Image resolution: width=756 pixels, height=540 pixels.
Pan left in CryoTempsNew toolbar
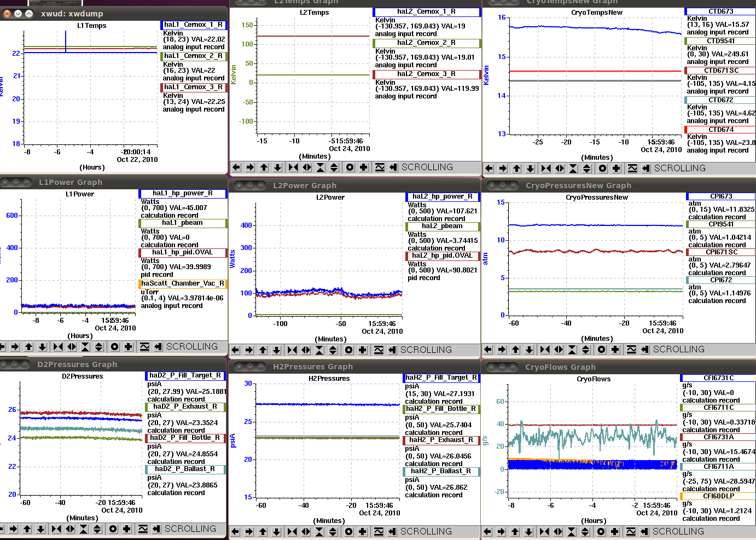click(x=489, y=169)
